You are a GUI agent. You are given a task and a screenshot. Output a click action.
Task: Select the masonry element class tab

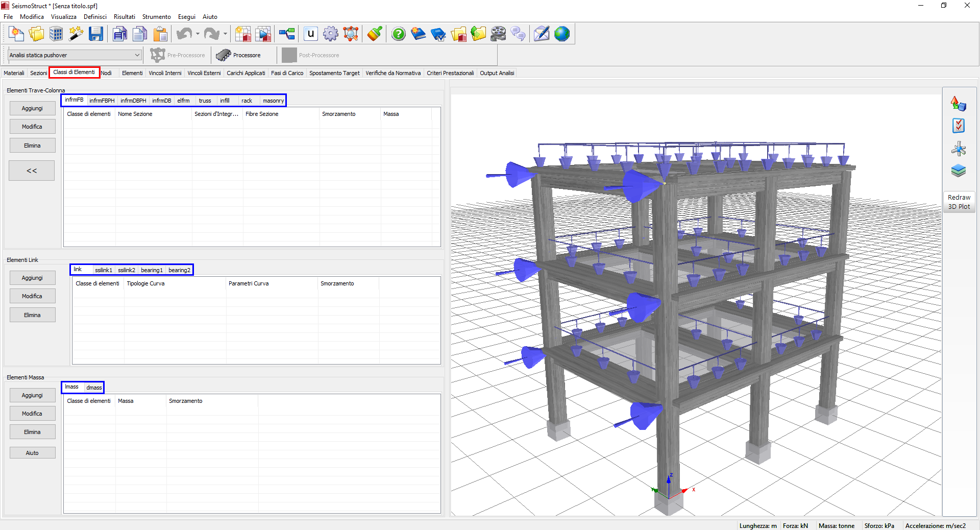[x=273, y=101]
